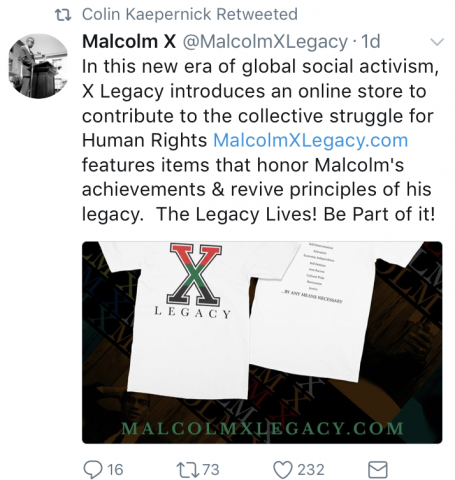Click the 232 likes count
Viewport: 455px width, 480px height.
[311, 470]
